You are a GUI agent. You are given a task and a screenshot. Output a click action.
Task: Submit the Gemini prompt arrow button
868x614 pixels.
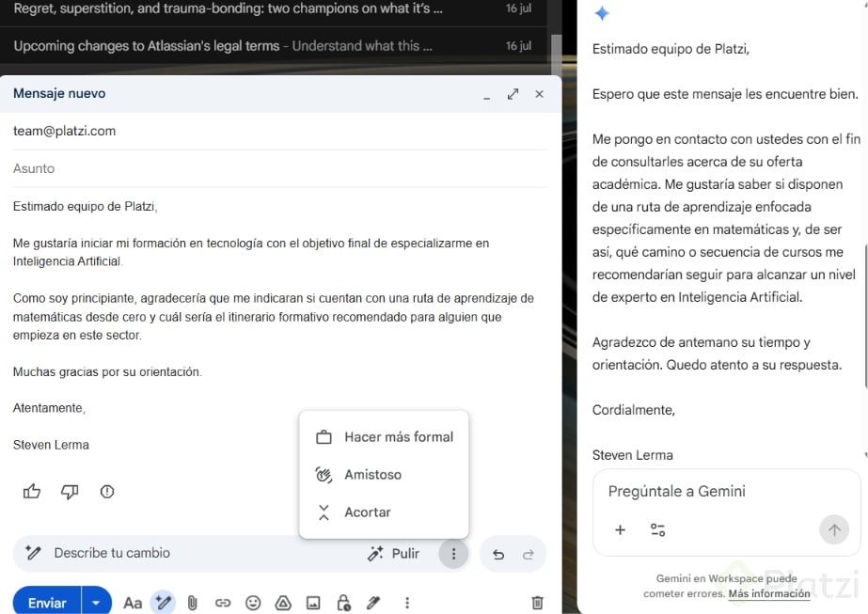coord(834,529)
